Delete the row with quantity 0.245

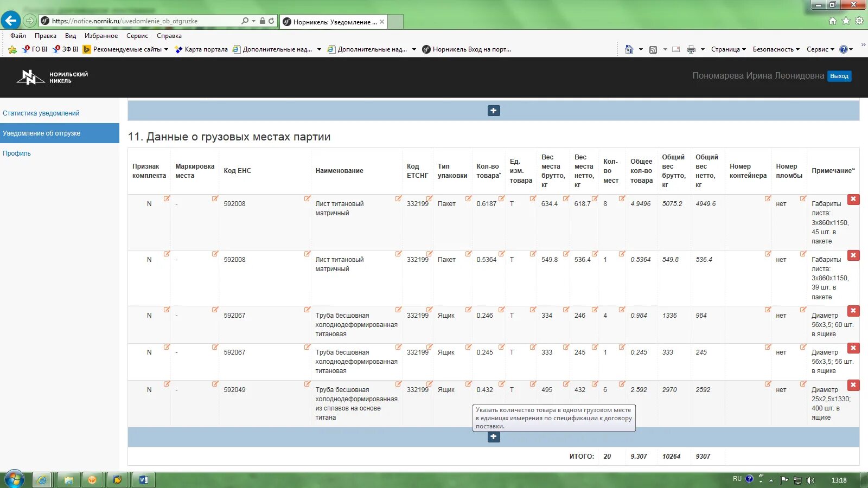(x=853, y=348)
